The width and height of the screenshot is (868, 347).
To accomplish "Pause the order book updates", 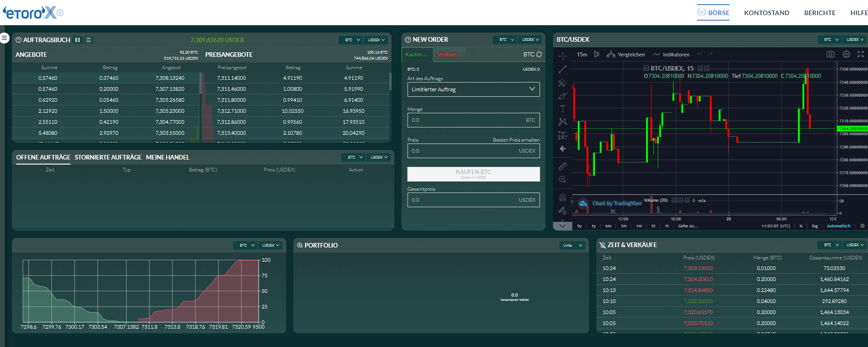I will (77, 40).
